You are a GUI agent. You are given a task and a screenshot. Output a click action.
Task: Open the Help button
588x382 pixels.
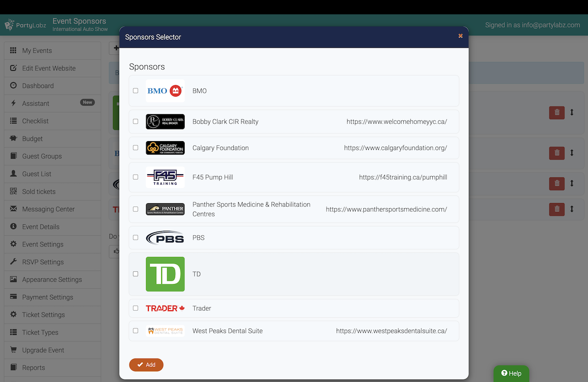click(511, 373)
